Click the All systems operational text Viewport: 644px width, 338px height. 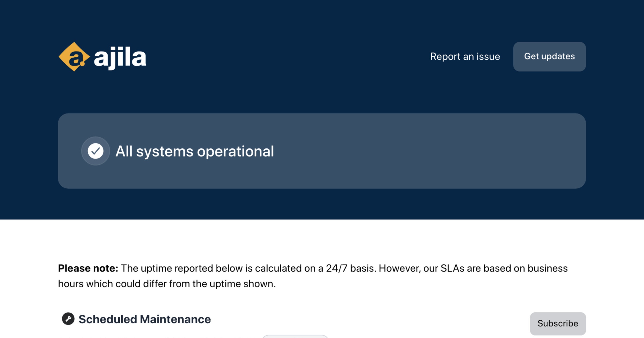tap(194, 151)
